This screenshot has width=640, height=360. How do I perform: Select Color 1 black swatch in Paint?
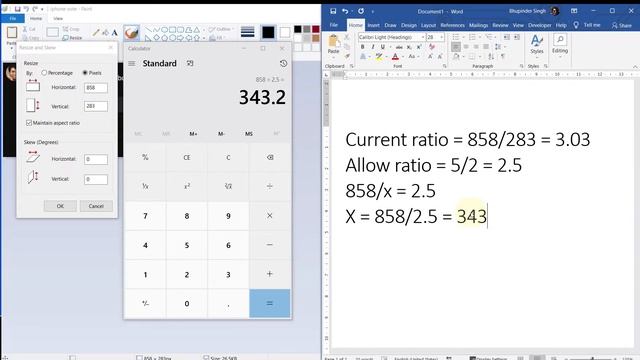click(x=268, y=32)
